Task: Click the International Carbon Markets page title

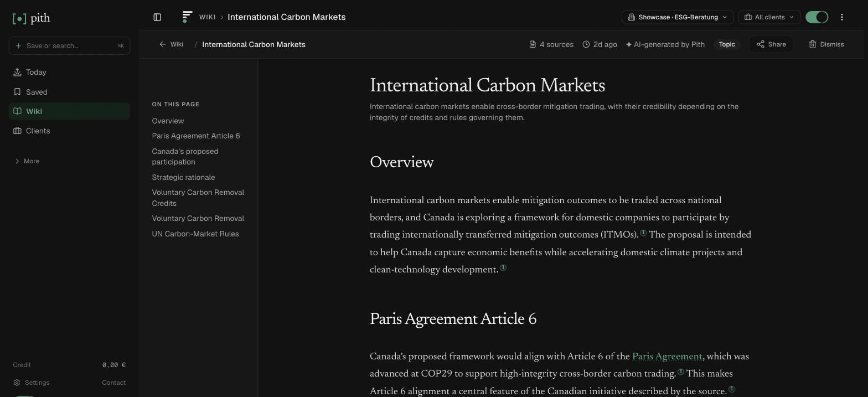Action: click(487, 86)
